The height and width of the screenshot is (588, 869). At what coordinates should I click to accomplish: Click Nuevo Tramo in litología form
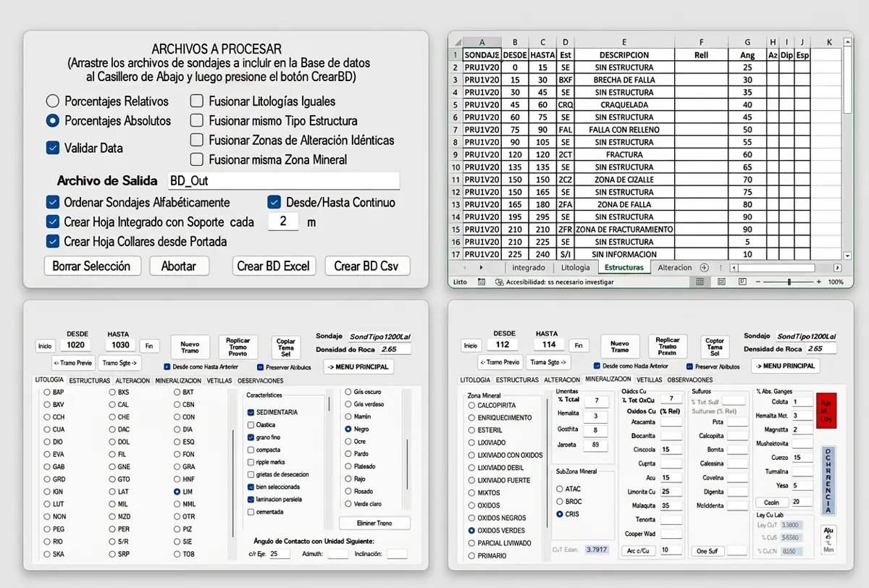tap(189, 347)
